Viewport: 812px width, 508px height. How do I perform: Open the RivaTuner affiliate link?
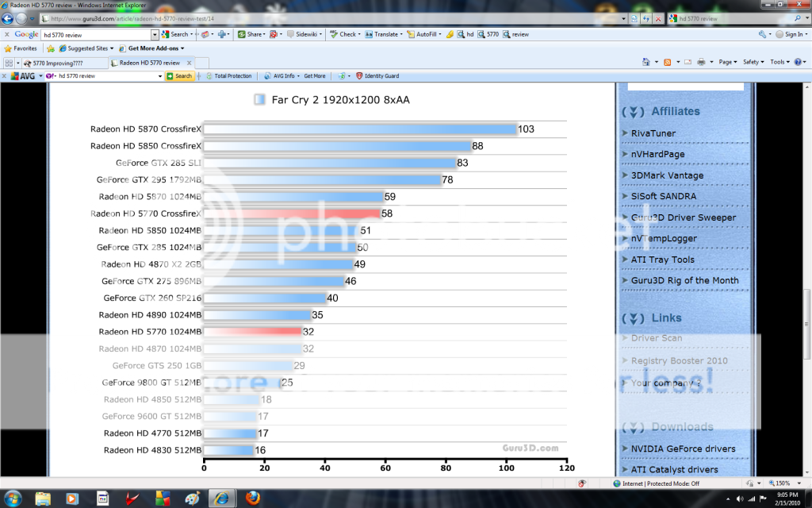click(x=653, y=133)
